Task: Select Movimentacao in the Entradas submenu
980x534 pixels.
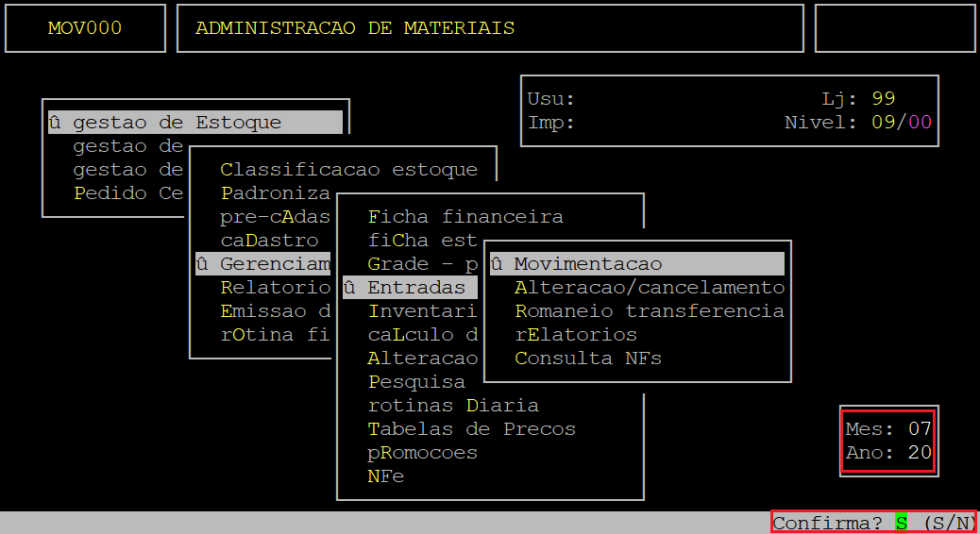Action: (x=588, y=264)
